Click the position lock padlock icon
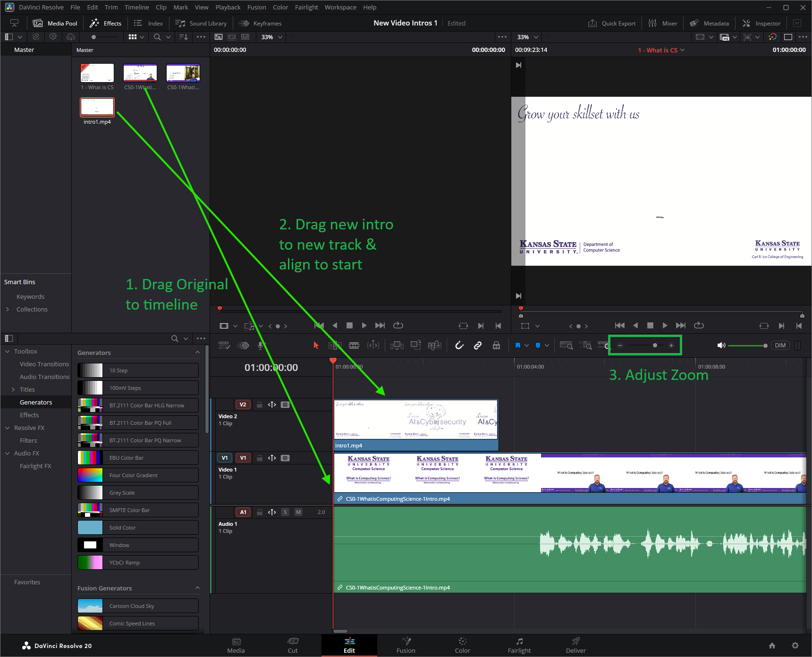This screenshot has width=812, height=657. pos(496,345)
